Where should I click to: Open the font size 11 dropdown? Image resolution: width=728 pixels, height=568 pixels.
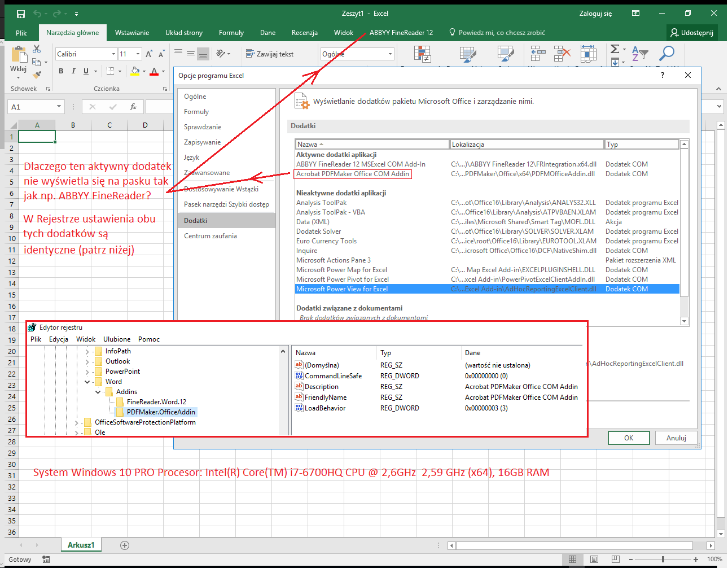[138, 54]
